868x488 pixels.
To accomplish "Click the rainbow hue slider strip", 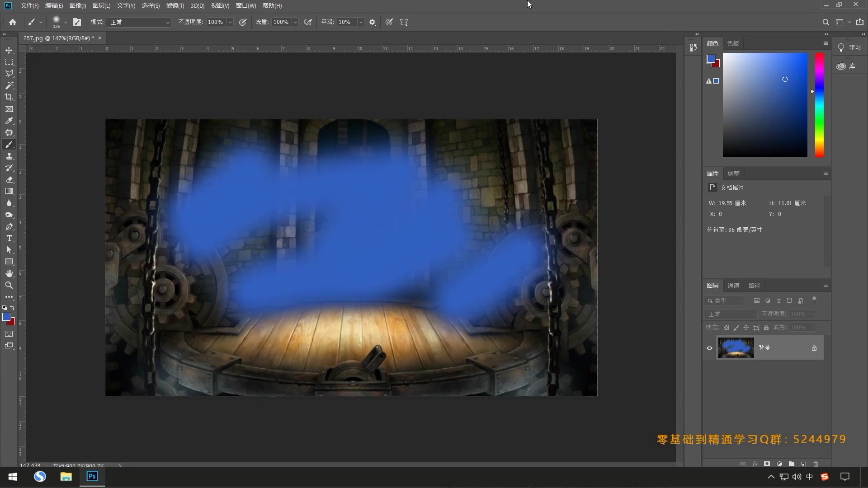I will (819, 105).
